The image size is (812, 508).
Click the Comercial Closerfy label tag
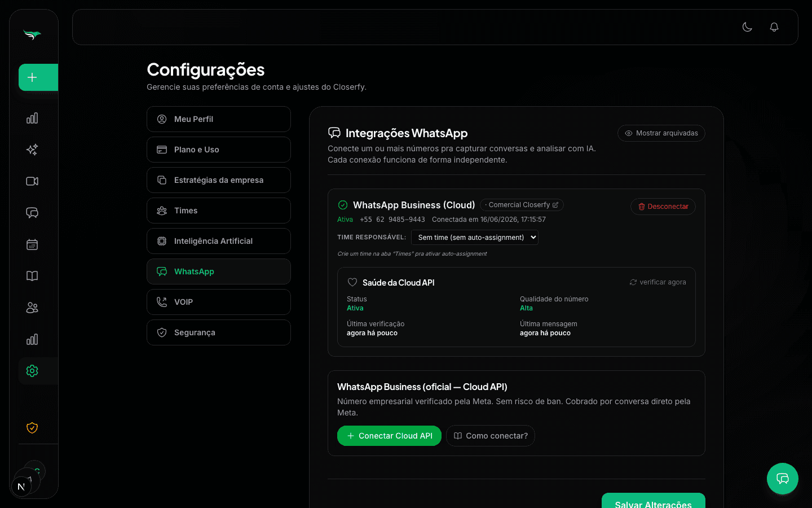[x=522, y=205]
